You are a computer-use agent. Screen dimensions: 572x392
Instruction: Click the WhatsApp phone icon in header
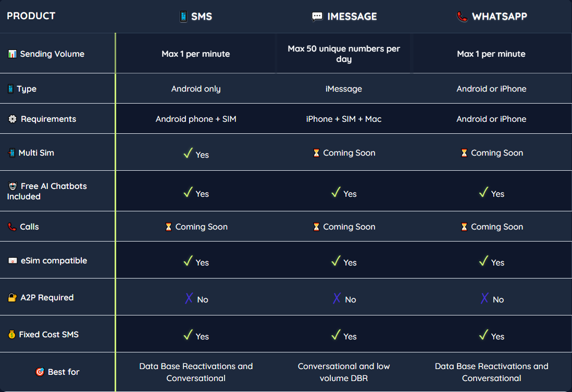(462, 17)
